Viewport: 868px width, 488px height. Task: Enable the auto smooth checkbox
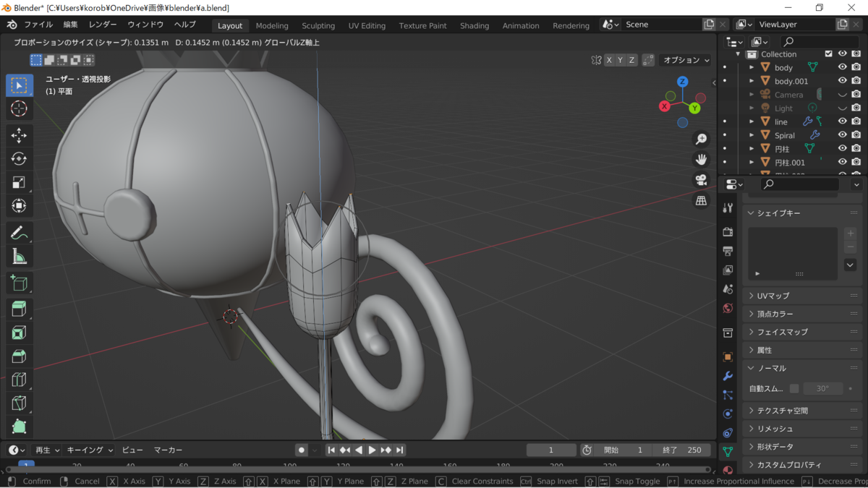coord(794,388)
